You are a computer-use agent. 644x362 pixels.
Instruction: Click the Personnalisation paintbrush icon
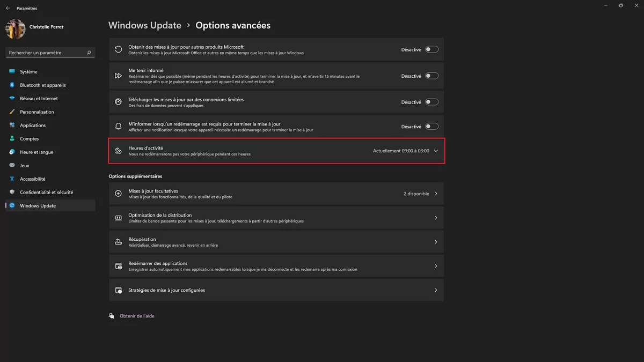(x=12, y=112)
